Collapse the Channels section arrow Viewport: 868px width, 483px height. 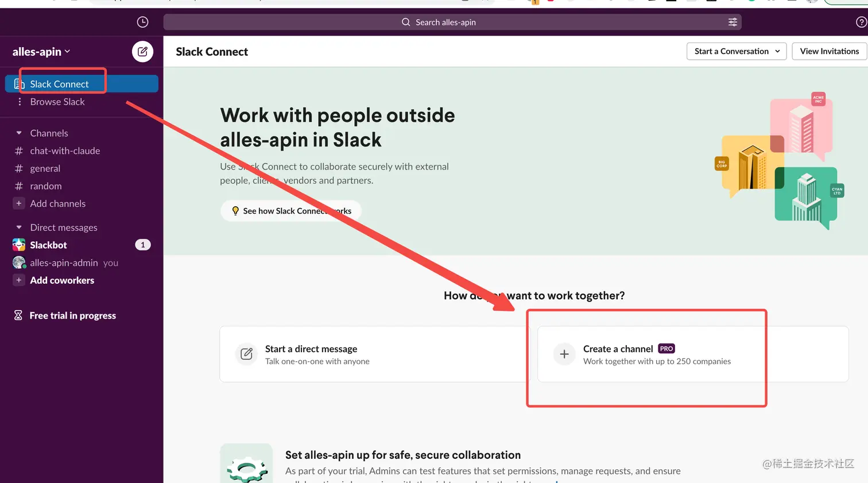[19, 133]
